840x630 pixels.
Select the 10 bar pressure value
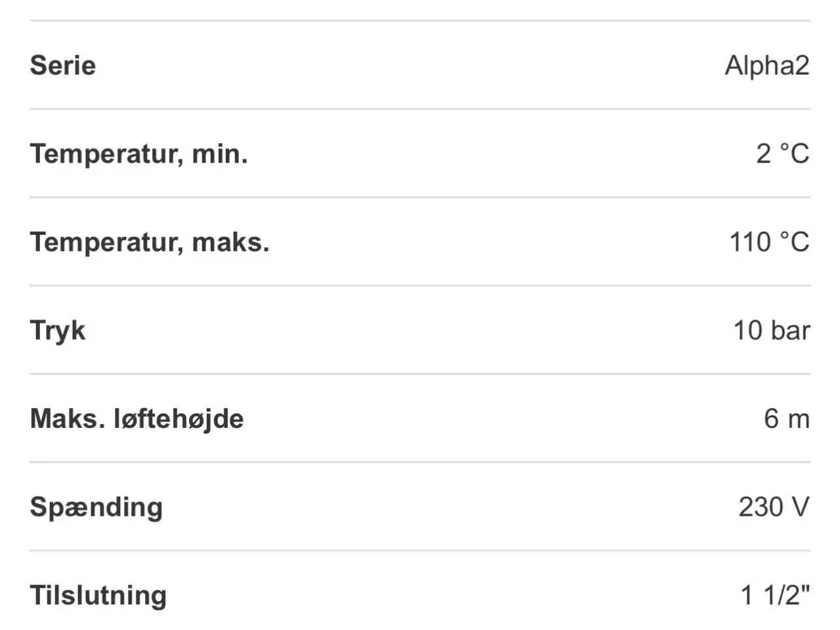[771, 330]
